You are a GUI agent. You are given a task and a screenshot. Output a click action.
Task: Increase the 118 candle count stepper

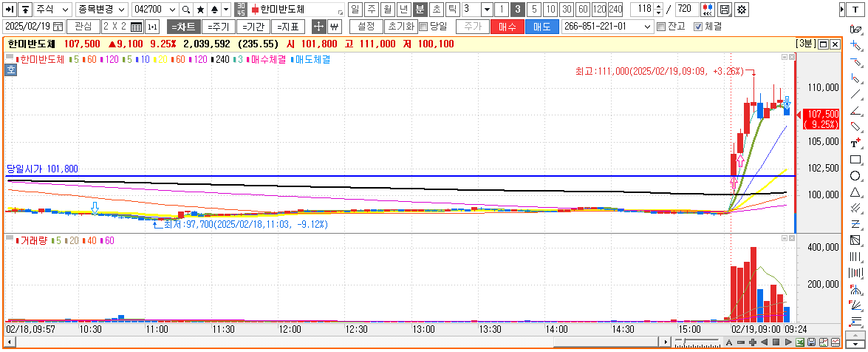click(x=657, y=7)
